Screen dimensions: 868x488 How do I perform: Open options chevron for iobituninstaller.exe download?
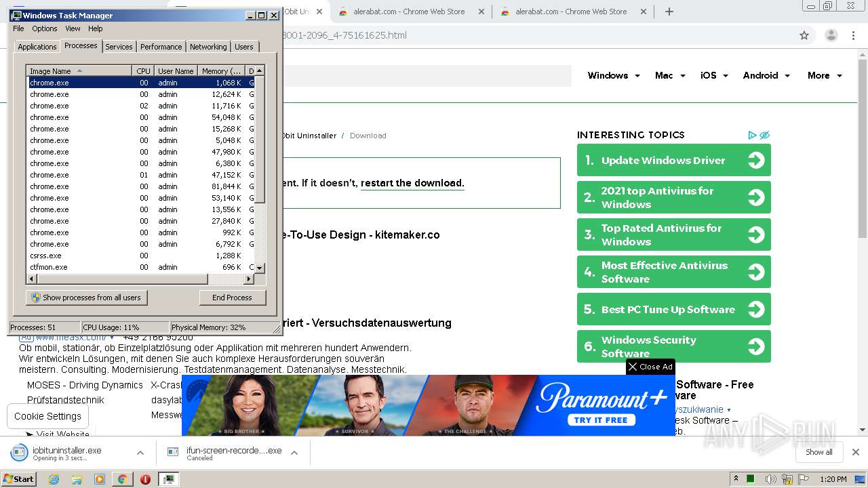(140, 453)
